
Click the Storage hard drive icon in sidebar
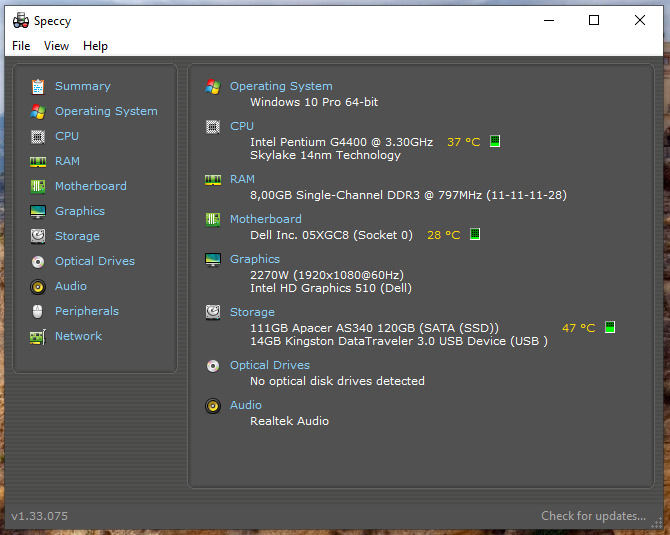(38, 236)
